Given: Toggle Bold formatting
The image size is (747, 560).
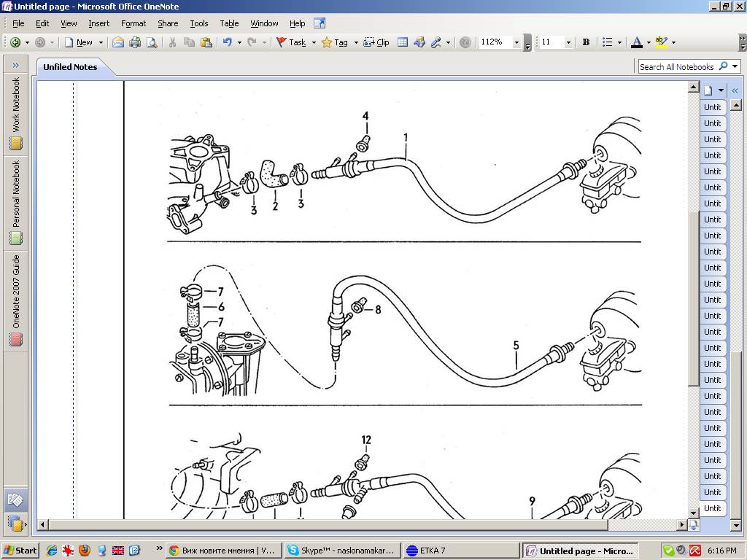Looking at the screenshot, I should 586,42.
